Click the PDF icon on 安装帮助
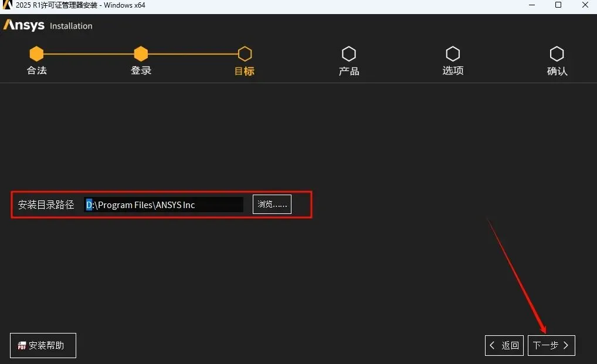 22,345
